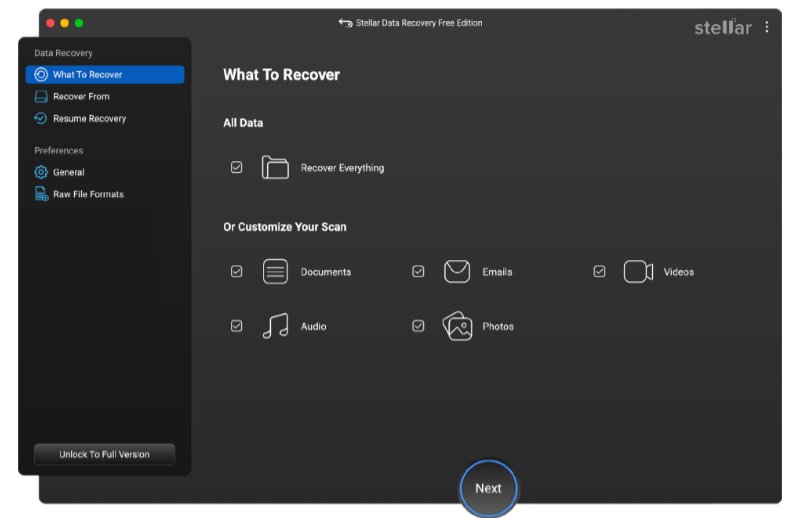Open General preferences
The height and width of the screenshot is (518, 799).
(x=68, y=173)
